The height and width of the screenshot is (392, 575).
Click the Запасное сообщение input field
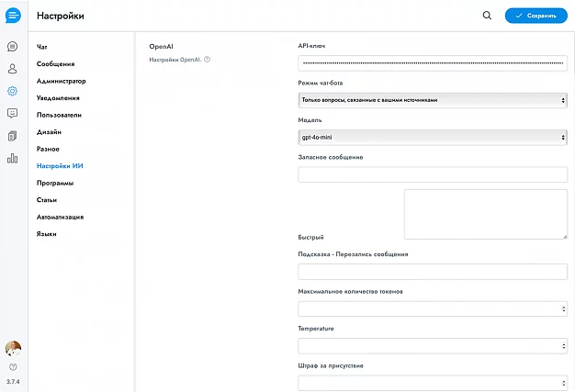coord(432,174)
